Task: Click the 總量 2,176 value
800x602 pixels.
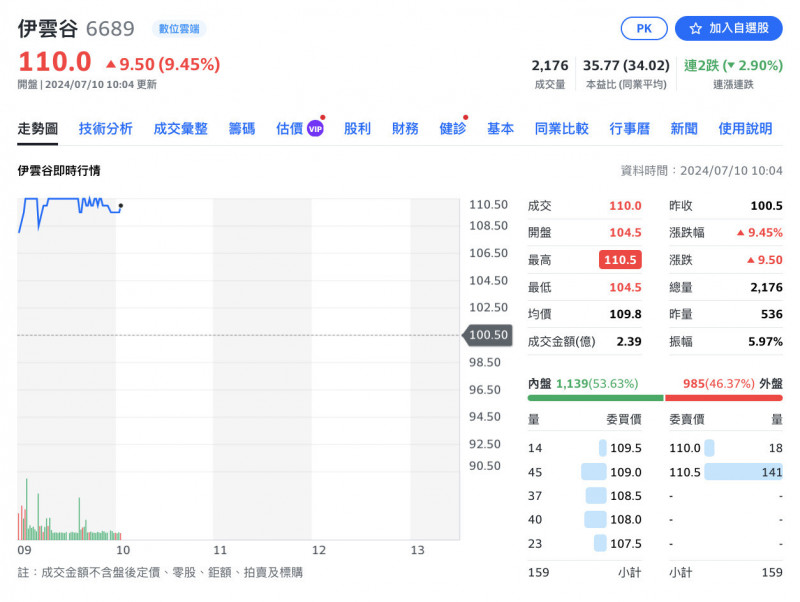Action: pyautogui.click(x=766, y=287)
